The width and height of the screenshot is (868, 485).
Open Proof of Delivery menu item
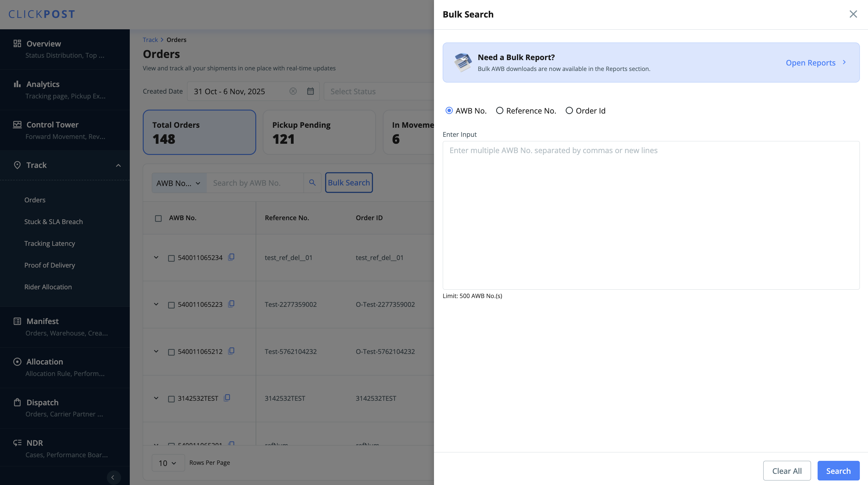[49, 265]
